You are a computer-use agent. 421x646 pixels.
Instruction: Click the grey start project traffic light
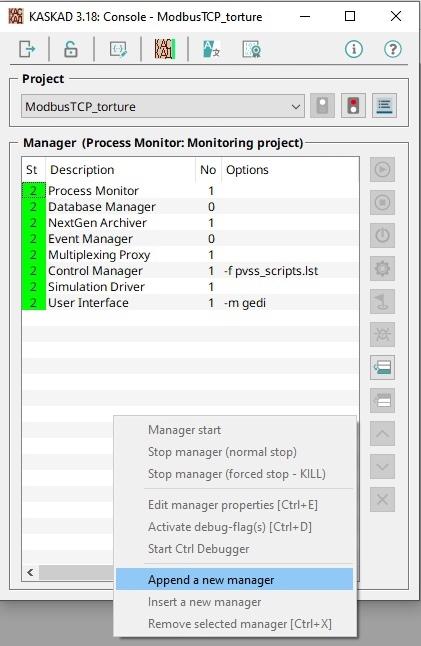tap(323, 106)
